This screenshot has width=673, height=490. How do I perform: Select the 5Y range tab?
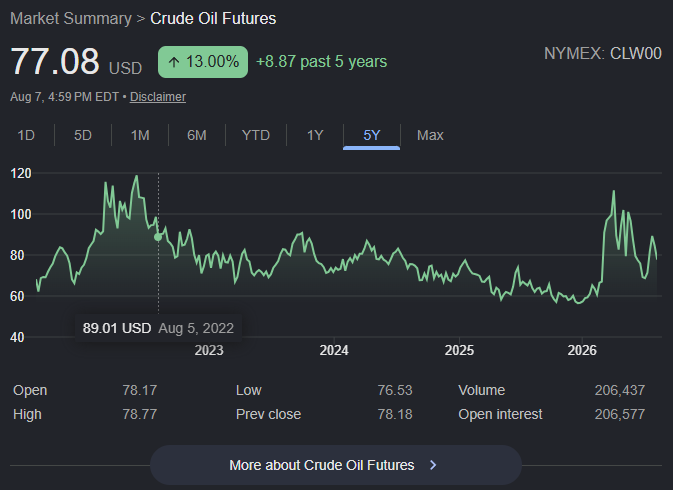[x=372, y=135]
